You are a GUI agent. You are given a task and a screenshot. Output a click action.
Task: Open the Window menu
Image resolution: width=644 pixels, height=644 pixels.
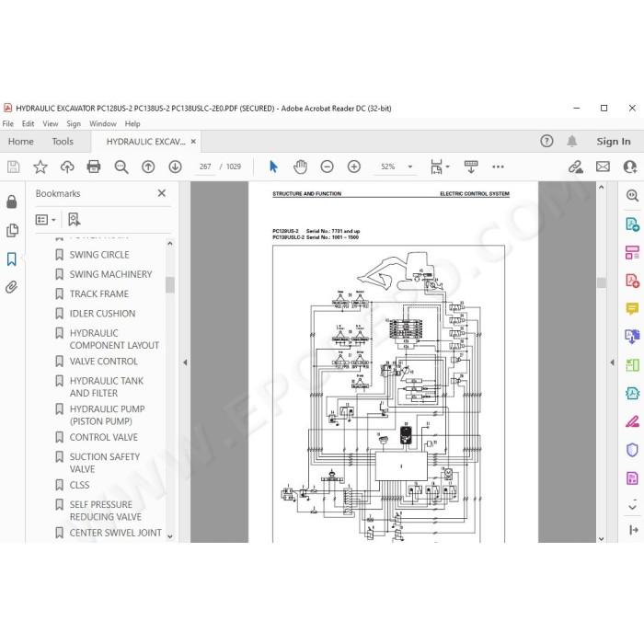click(x=103, y=123)
